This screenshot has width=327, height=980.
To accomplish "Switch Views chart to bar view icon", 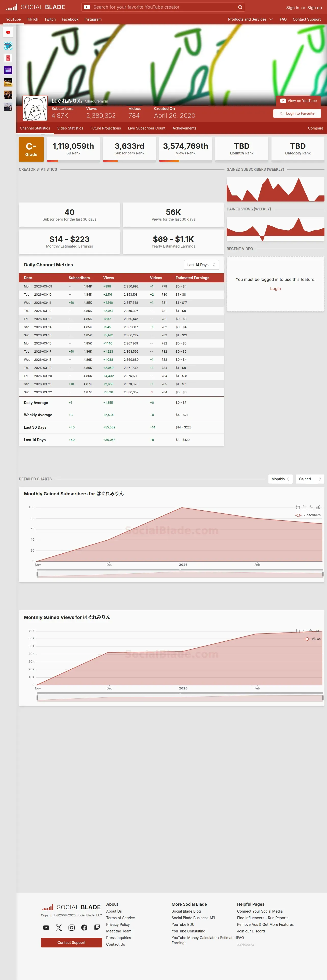I will pyautogui.click(x=318, y=631).
